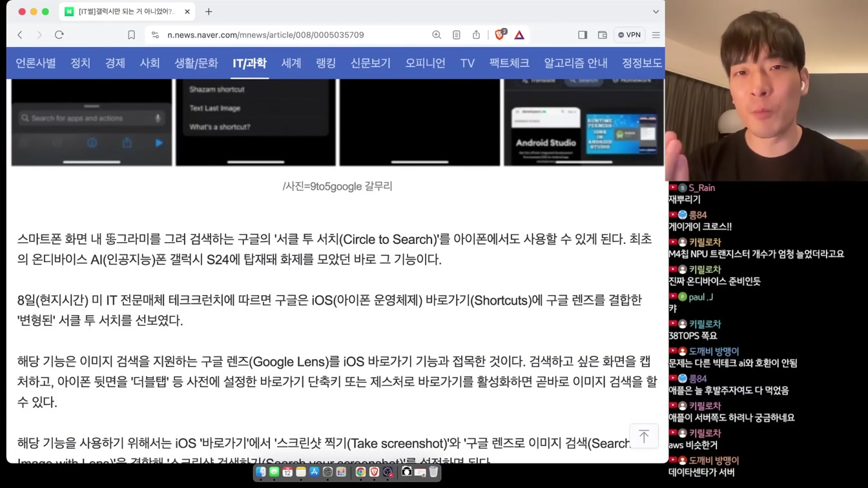
Task: Open the 오피니언 section
Action: point(426,63)
